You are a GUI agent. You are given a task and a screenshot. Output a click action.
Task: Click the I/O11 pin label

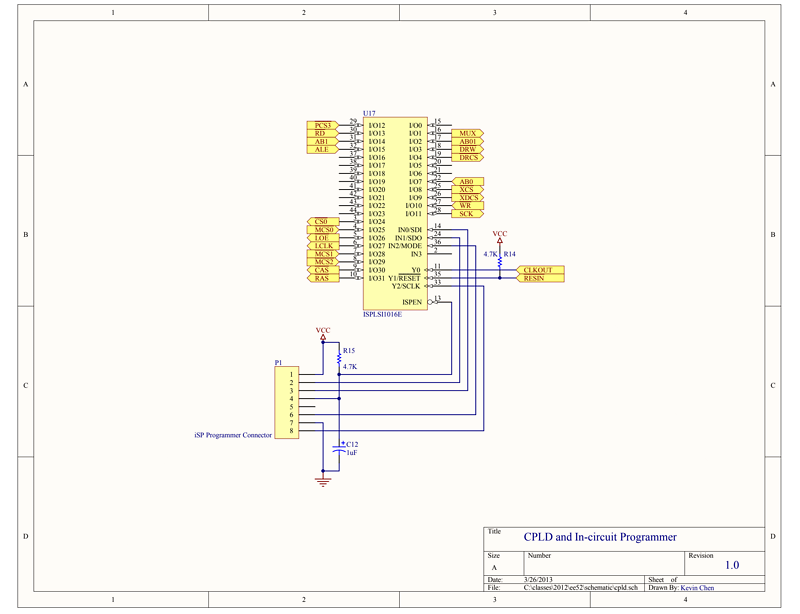414,214
